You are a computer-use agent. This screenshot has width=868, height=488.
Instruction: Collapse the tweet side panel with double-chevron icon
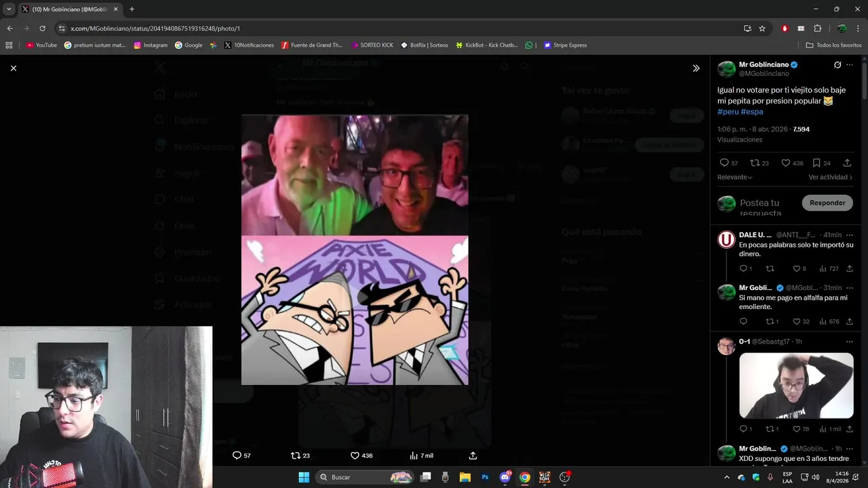[696, 68]
